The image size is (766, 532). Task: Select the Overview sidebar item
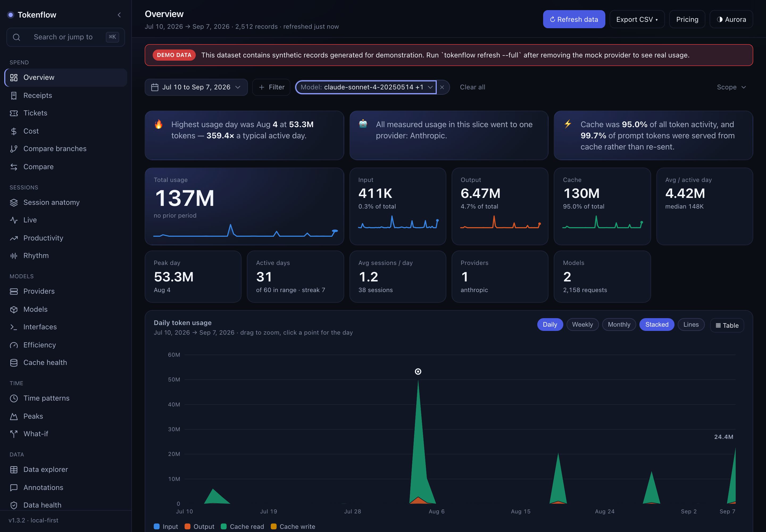66,78
